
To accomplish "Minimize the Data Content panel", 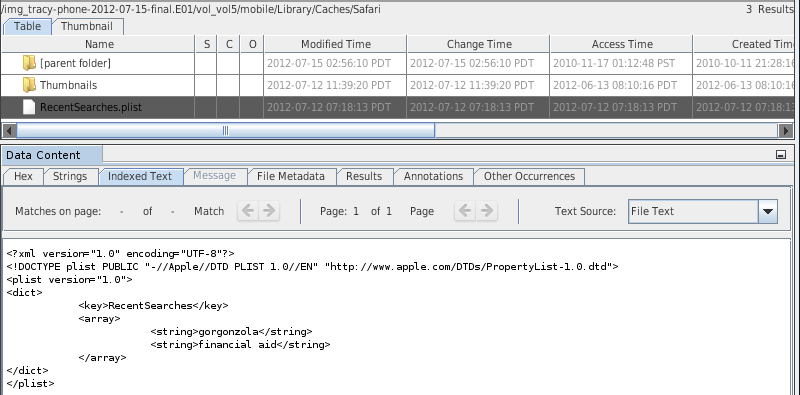I will [781, 155].
